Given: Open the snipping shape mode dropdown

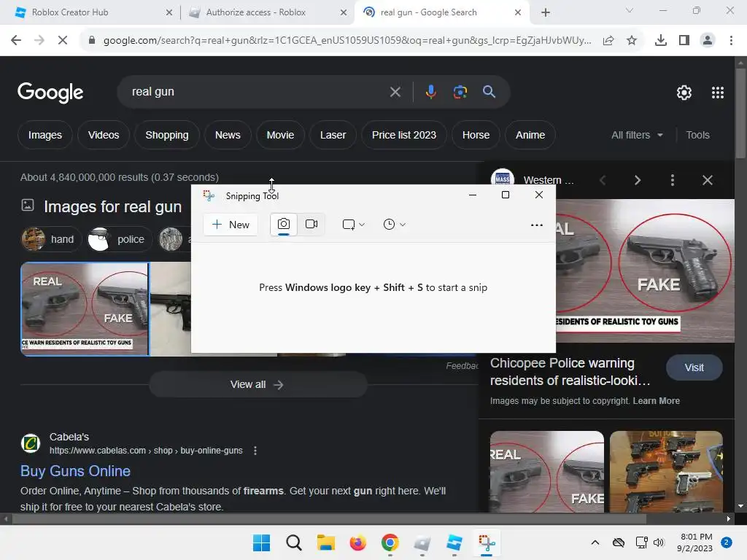Looking at the screenshot, I should (x=354, y=225).
